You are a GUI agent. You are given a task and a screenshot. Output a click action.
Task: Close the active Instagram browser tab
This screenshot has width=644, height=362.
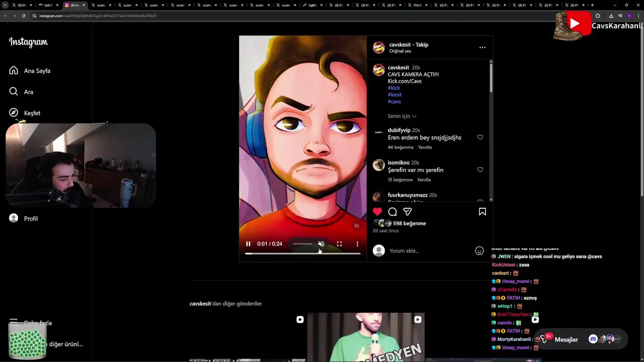click(84, 5)
